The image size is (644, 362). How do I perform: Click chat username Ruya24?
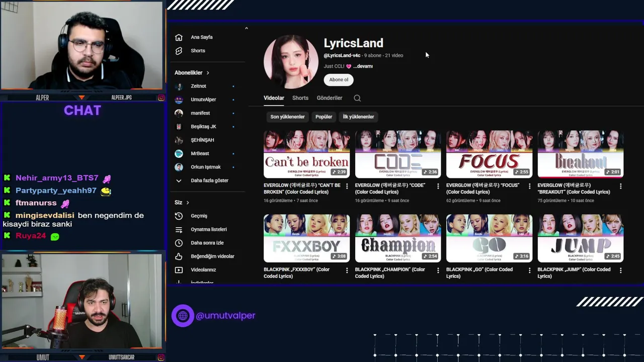(x=31, y=236)
